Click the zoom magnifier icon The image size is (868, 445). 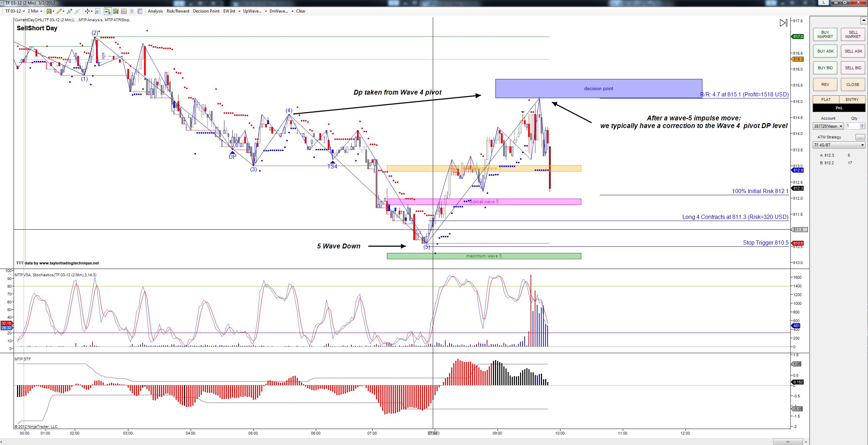97,11
